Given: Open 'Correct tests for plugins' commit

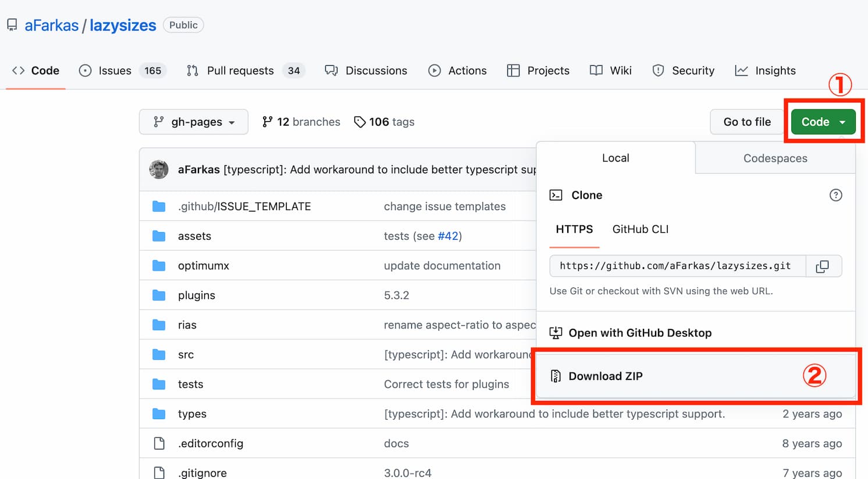Looking at the screenshot, I should click(446, 385).
